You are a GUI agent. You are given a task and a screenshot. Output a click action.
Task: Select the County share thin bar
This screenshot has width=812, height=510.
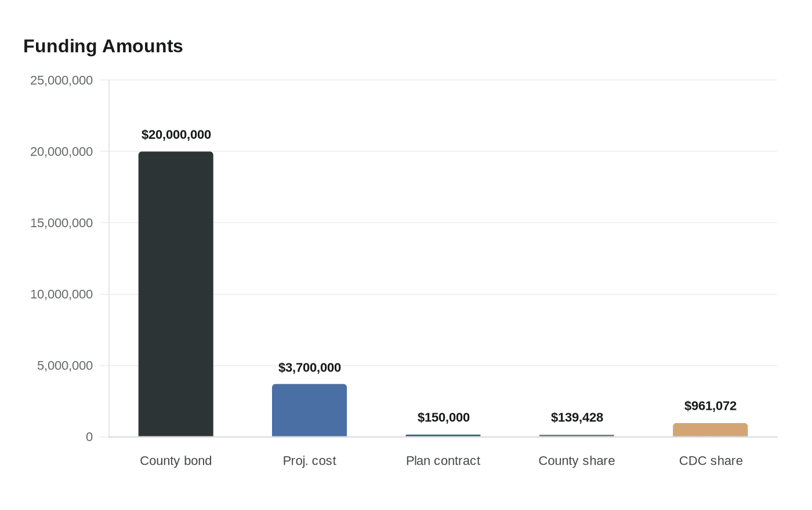(x=577, y=436)
